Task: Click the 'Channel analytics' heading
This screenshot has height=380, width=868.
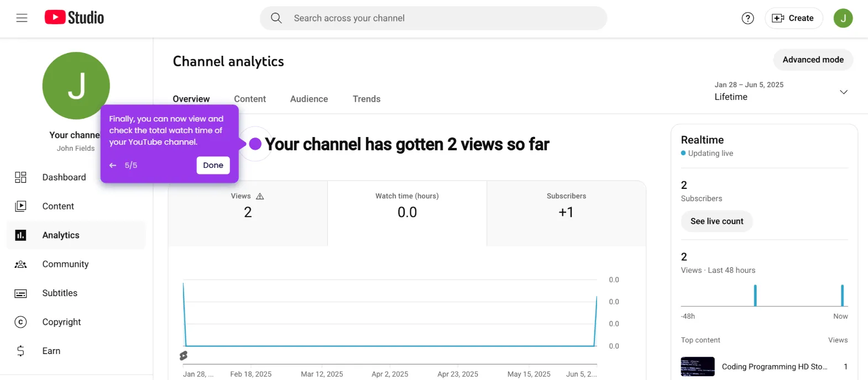Action: click(x=228, y=61)
